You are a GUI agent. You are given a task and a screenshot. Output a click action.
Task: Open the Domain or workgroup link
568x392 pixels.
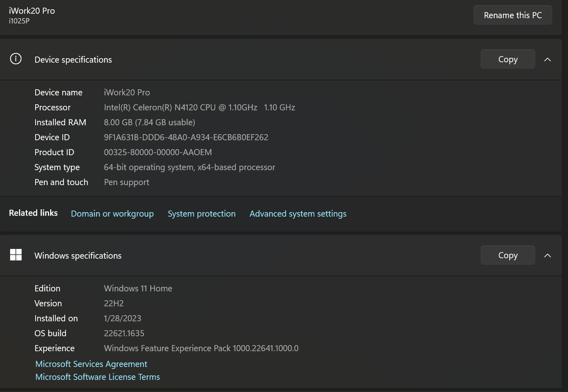coord(112,214)
